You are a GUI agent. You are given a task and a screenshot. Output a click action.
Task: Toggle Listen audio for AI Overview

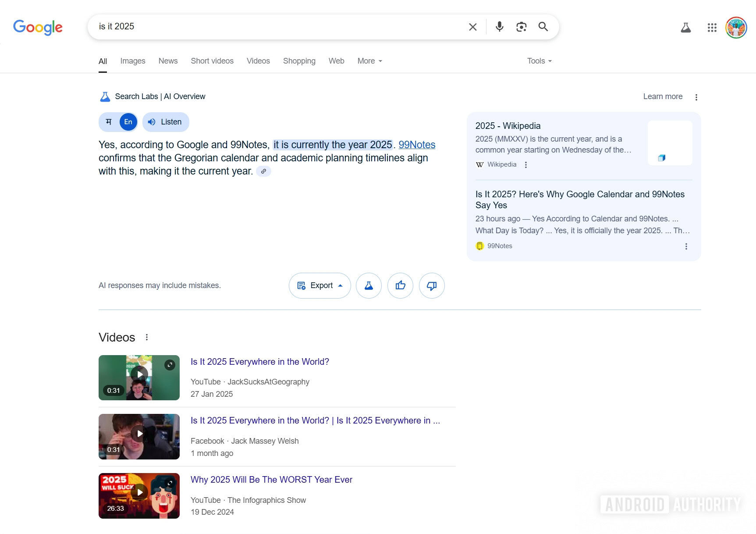(x=166, y=122)
